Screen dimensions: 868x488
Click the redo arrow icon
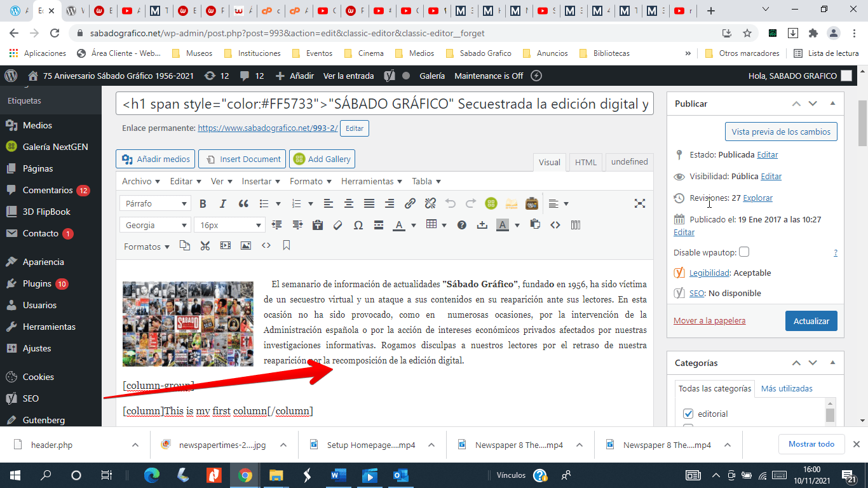(x=471, y=204)
